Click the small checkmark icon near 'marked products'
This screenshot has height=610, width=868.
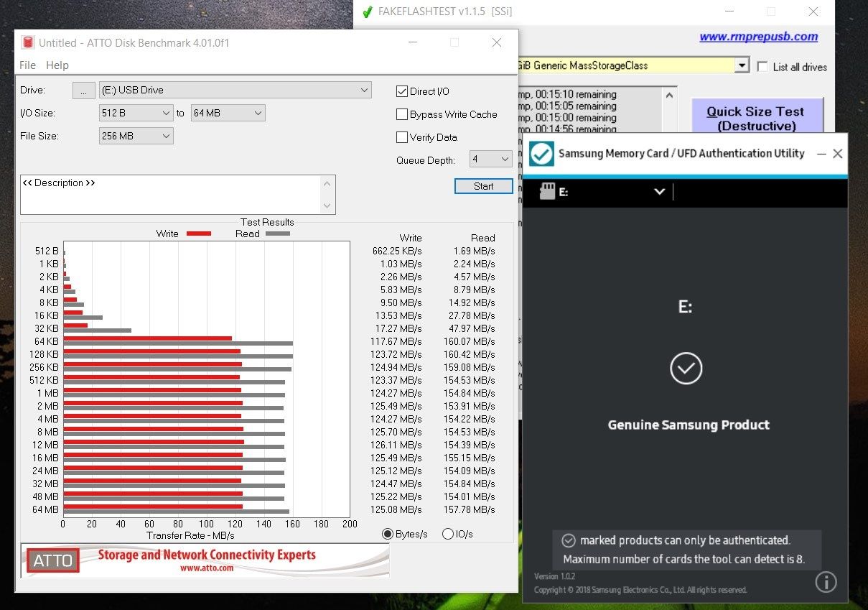(x=568, y=540)
